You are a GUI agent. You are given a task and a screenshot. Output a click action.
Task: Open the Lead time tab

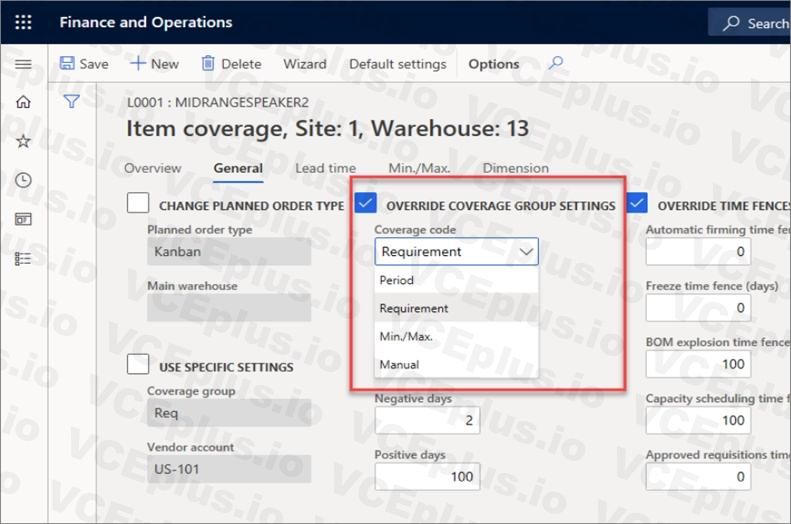point(325,168)
